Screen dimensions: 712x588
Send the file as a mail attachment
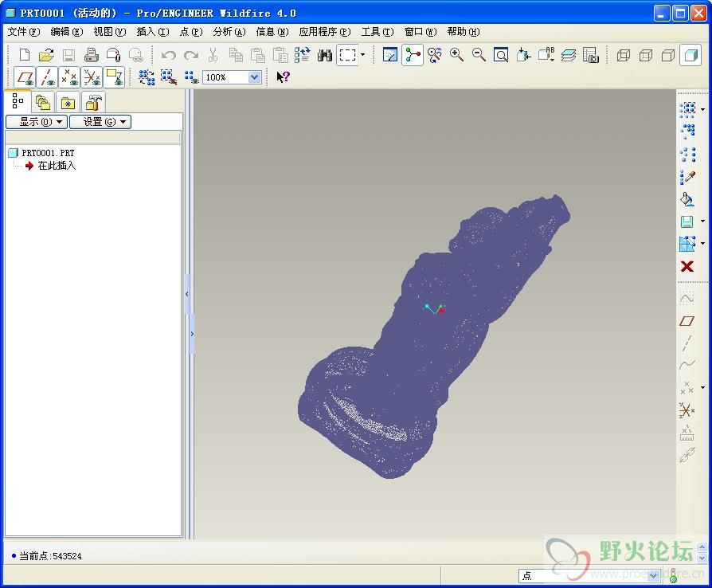coord(114,55)
